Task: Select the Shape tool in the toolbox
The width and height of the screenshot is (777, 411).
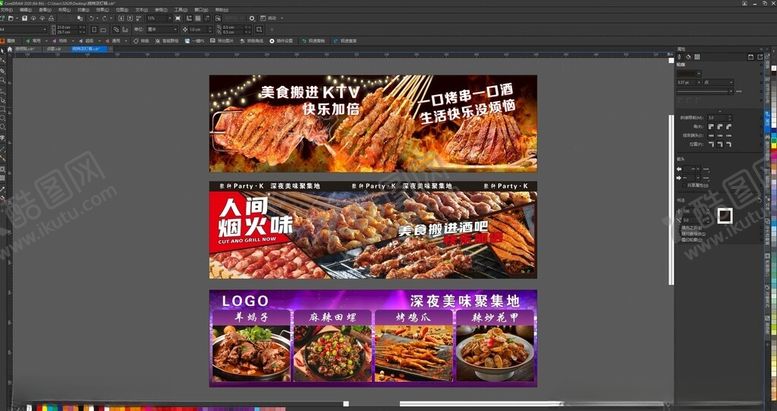Action: pyautogui.click(x=2, y=60)
